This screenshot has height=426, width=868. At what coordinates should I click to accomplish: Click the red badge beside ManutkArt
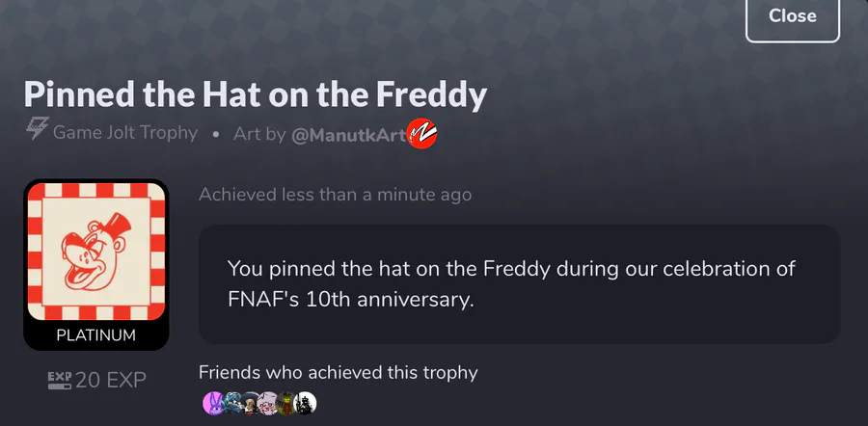tap(422, 133)
